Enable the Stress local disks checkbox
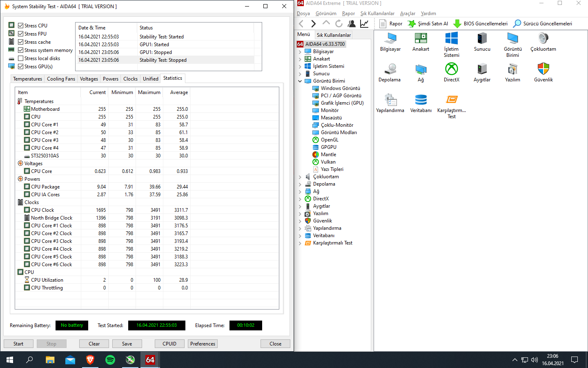Image resolution: width=588 pixels, height=368 pixels. [20, 58]
